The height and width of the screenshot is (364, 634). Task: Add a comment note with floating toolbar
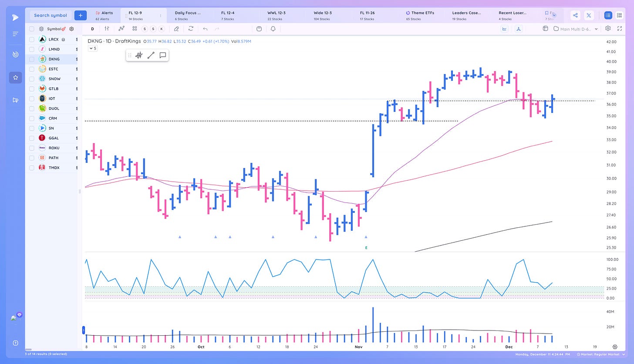coord(162,55)
